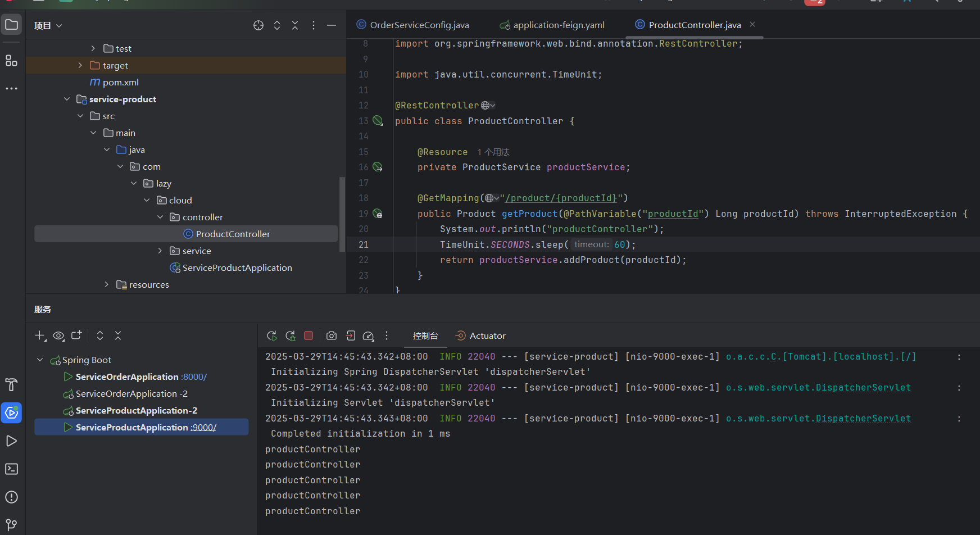The image size is (980, 535).
Task: Select pom.xml in the project tree
Action: point(120,82)
